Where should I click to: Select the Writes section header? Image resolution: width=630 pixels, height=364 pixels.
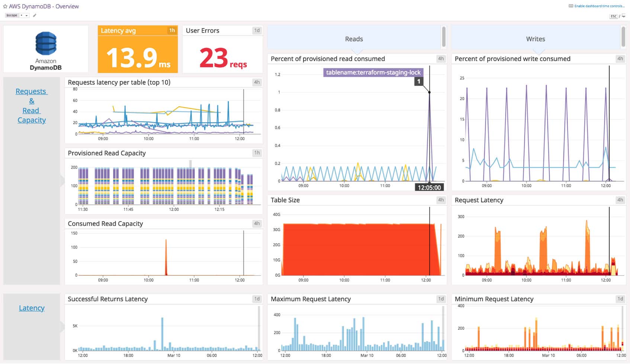(536, 39)
